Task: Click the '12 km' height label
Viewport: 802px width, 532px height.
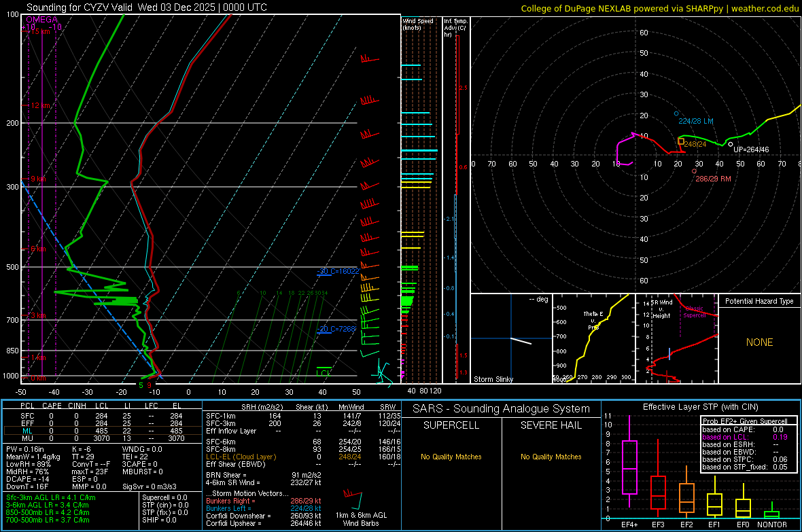Action: [40, 105]
